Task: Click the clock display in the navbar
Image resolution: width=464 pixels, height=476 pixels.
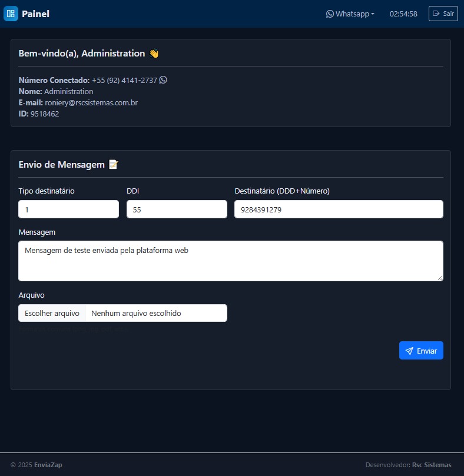Action: 403,14
